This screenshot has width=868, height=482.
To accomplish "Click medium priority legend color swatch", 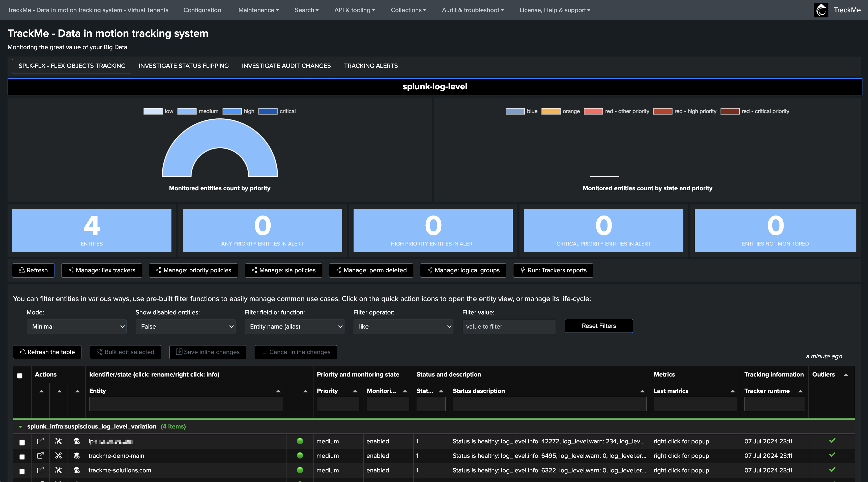I will 187,111.
